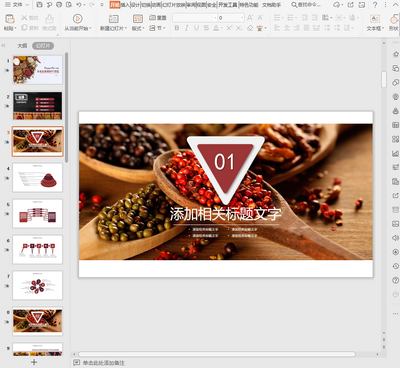400x368 pixels.
Task: Toggle Superscript formatting
Action: pyautogui.click(x=229, y=28)
